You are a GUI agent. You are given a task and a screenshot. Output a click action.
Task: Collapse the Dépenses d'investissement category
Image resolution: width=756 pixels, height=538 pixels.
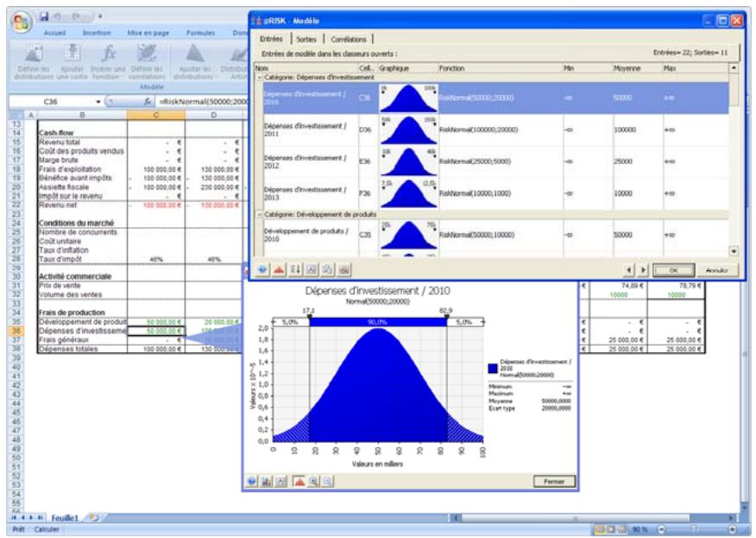click(260, 78)
